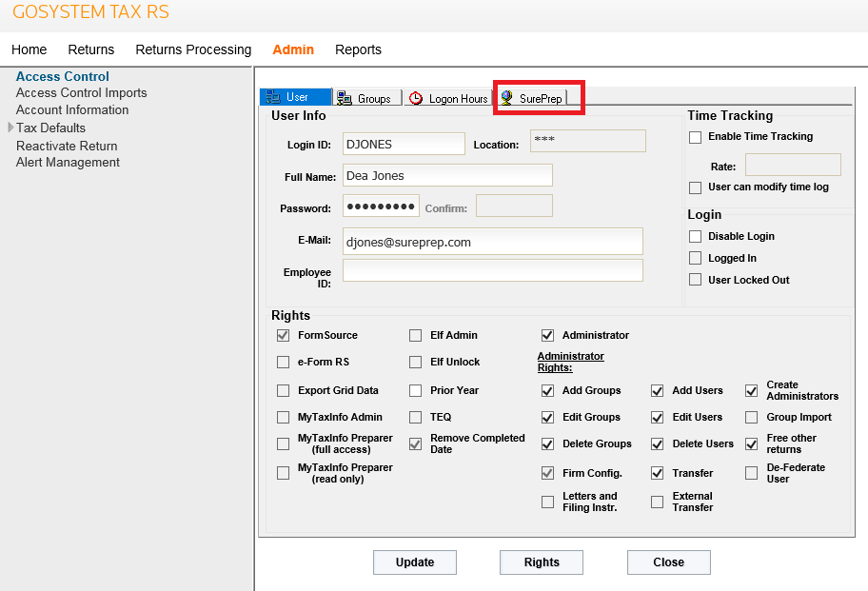Uncheck the Administrator right

pos(547,335)
